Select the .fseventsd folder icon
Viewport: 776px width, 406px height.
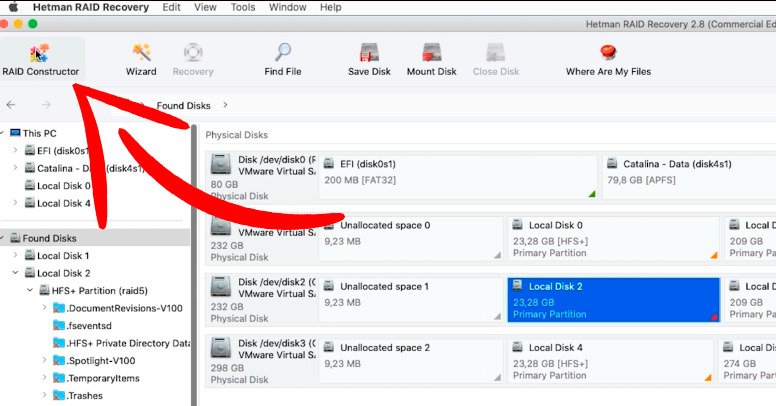[59, 325]
